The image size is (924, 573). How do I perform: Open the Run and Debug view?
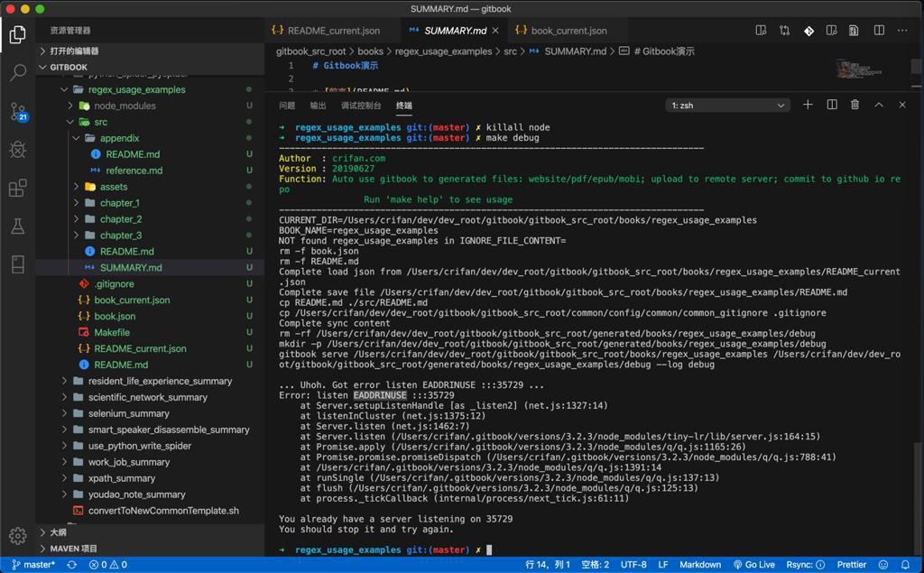(x=17, y=150)
